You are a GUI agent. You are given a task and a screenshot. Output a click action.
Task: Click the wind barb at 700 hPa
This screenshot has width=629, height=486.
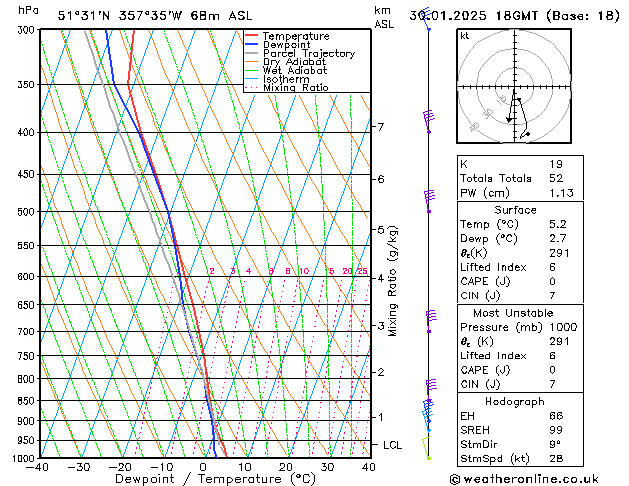pyautogui.click(x=430, y=321)
